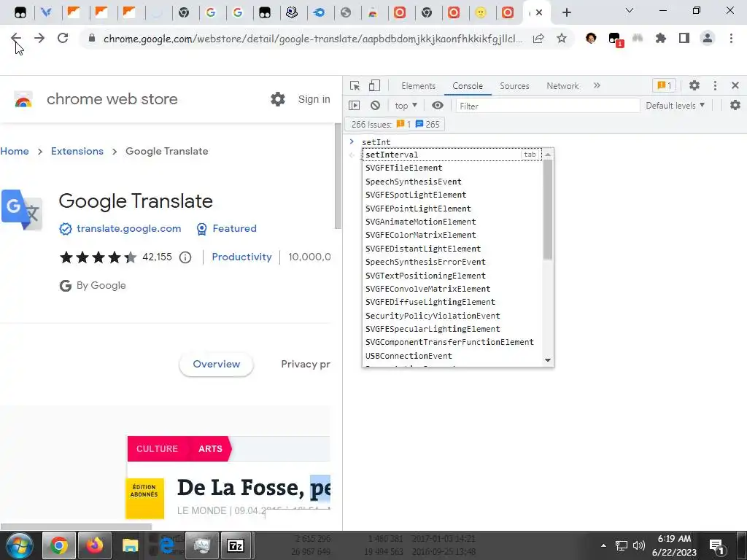Open Chrome Web Store settings gear
The height and width of the screenshot is (560, 747).
278,99
